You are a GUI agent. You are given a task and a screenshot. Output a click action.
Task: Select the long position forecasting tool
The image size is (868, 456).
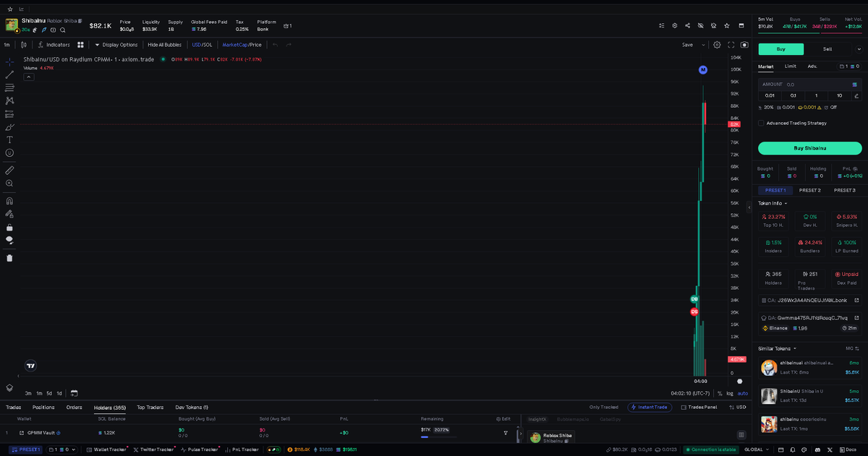coord(9,113)
